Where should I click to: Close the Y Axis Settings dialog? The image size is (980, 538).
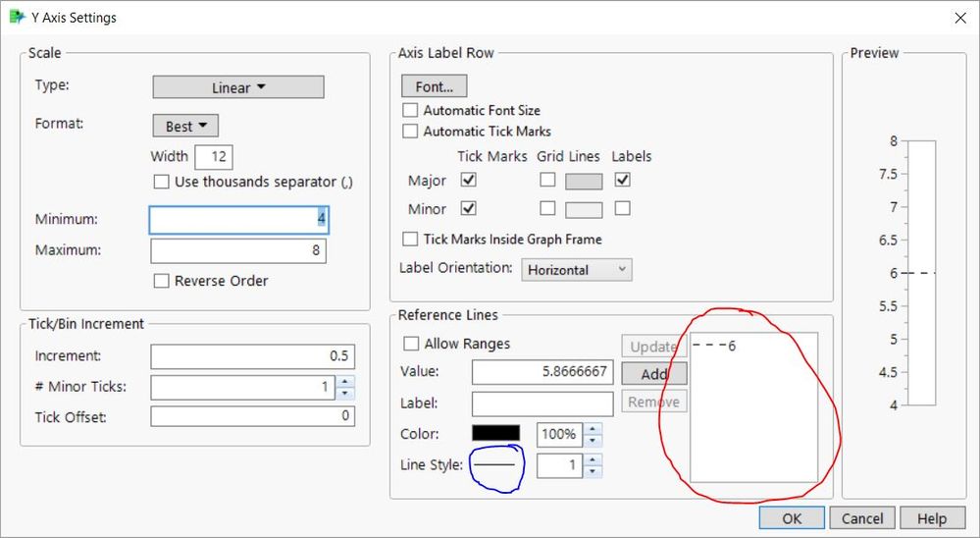tap(960, 18)
